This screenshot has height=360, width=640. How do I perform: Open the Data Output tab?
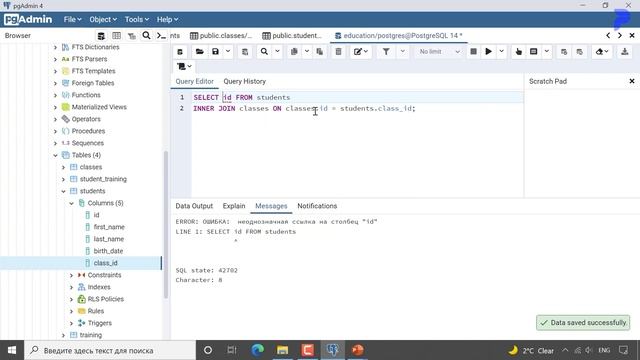(x=194, y=206)
